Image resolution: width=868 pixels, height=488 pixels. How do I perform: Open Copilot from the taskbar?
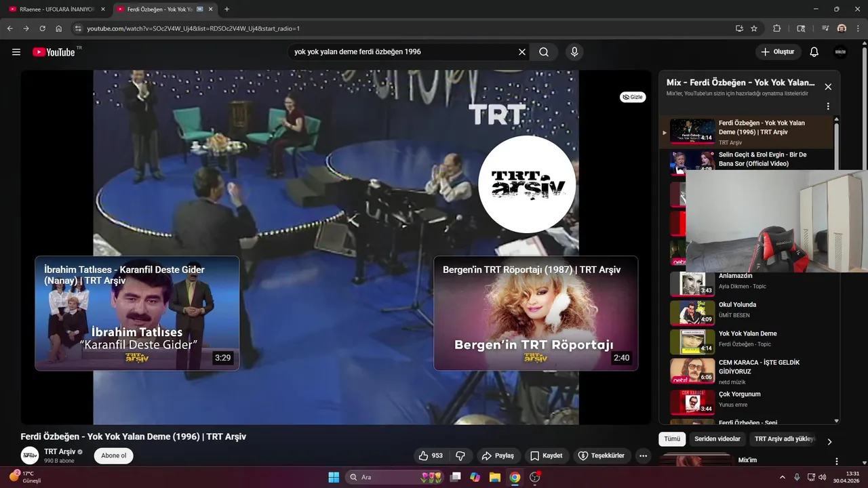pos(475,477)
